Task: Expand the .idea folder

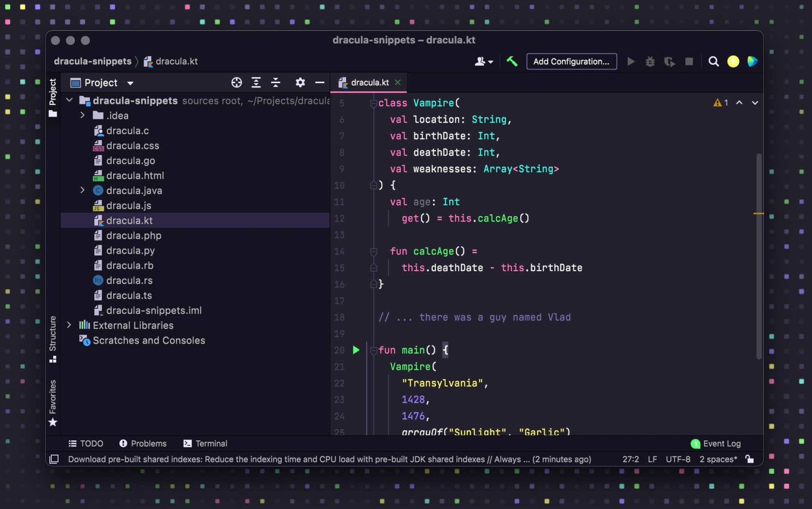Action: 82,116
